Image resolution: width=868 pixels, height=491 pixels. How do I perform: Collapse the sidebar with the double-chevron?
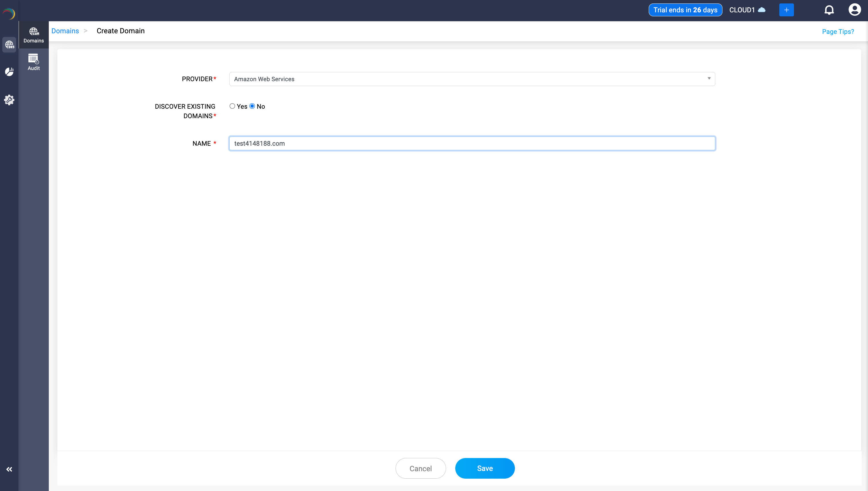[x=9, y=469]
